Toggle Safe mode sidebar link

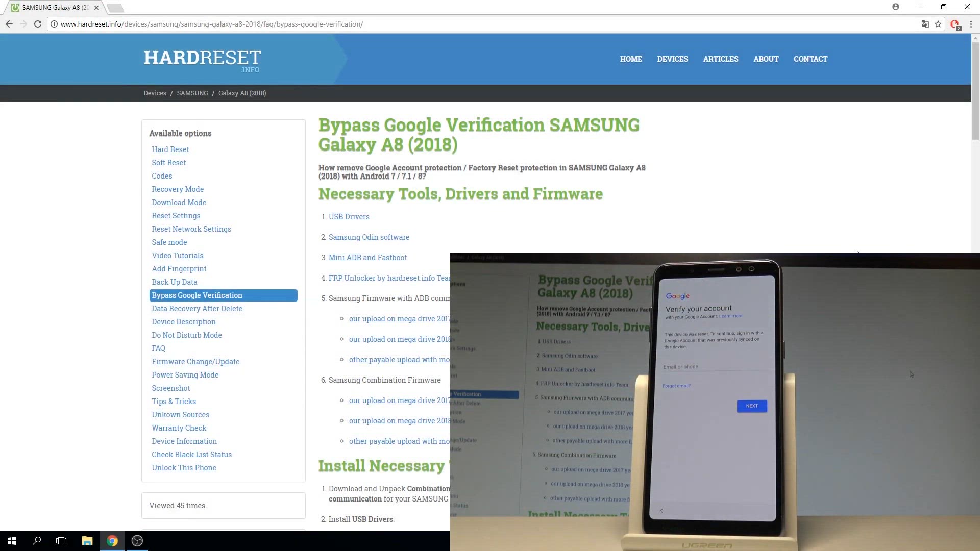point(169,242)
